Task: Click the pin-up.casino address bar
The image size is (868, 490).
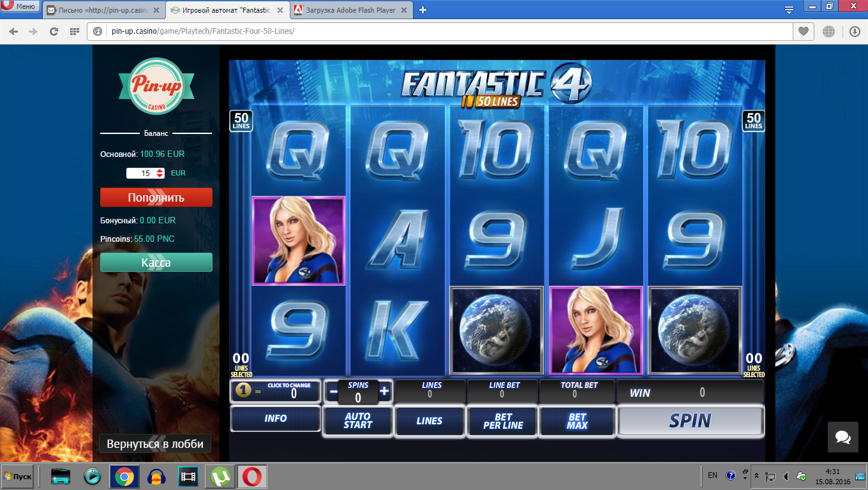Action: click(x=439, y=31)
